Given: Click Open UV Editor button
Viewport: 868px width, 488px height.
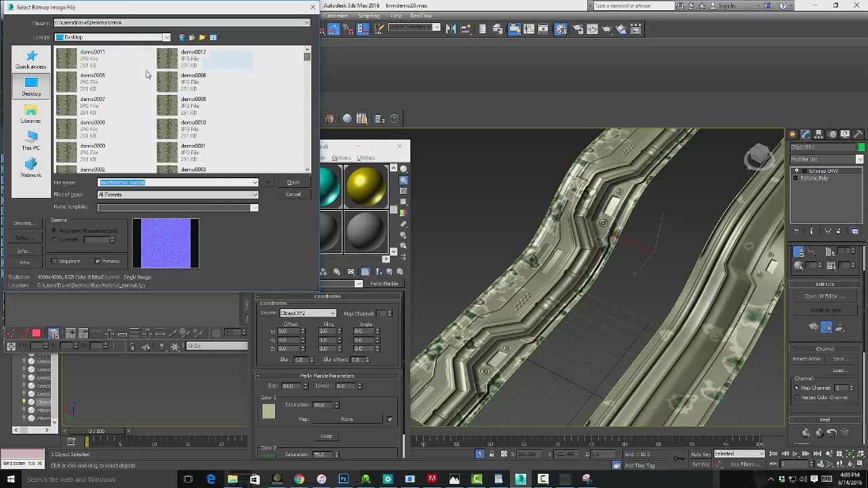Looking at the screenshot, I should (825, 296).
